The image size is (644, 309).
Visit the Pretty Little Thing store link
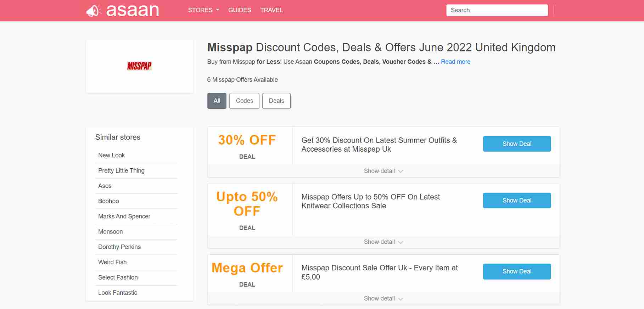121,171
